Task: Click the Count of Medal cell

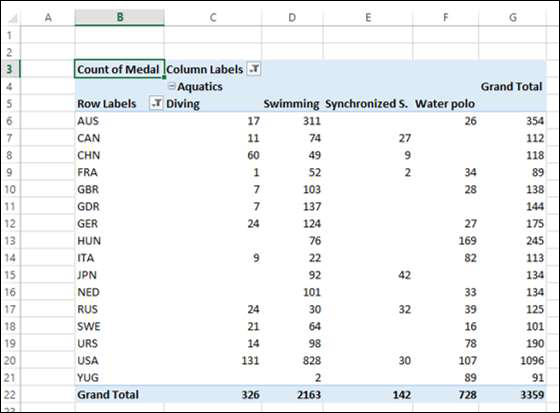Action: click(120, 69)
